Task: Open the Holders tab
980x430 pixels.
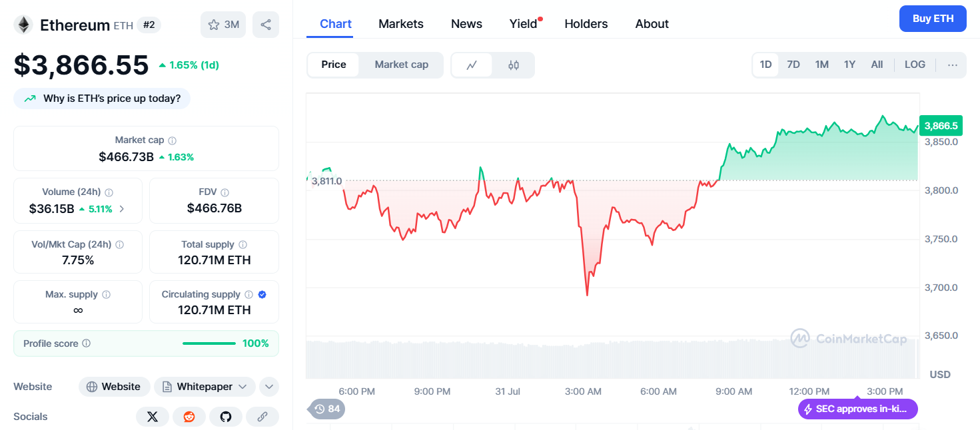Action: coord(586,24)
